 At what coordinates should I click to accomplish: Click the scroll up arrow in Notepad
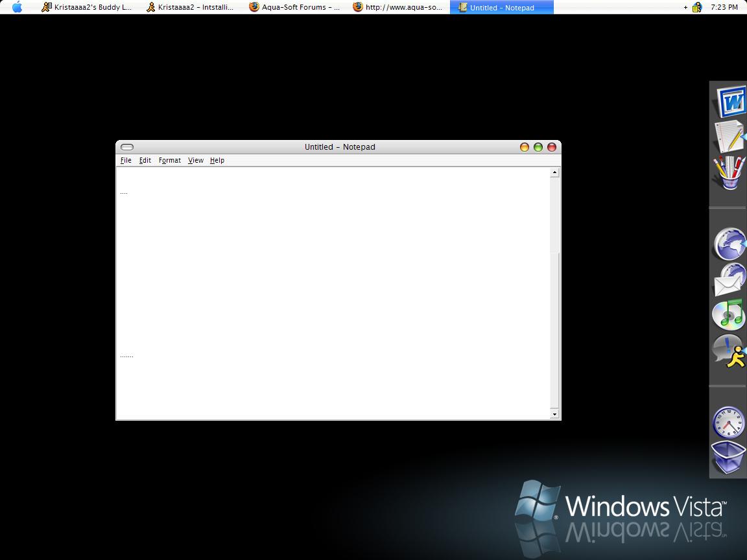pos(554,172)
